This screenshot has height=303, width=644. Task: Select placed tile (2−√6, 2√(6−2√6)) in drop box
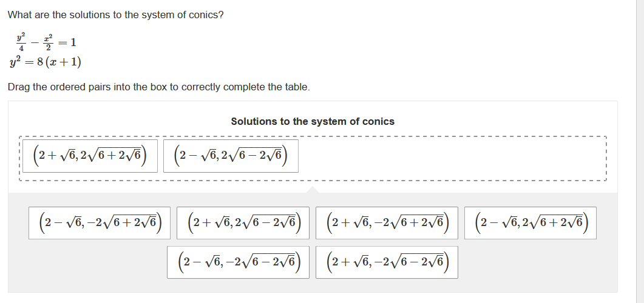[231, 156]
